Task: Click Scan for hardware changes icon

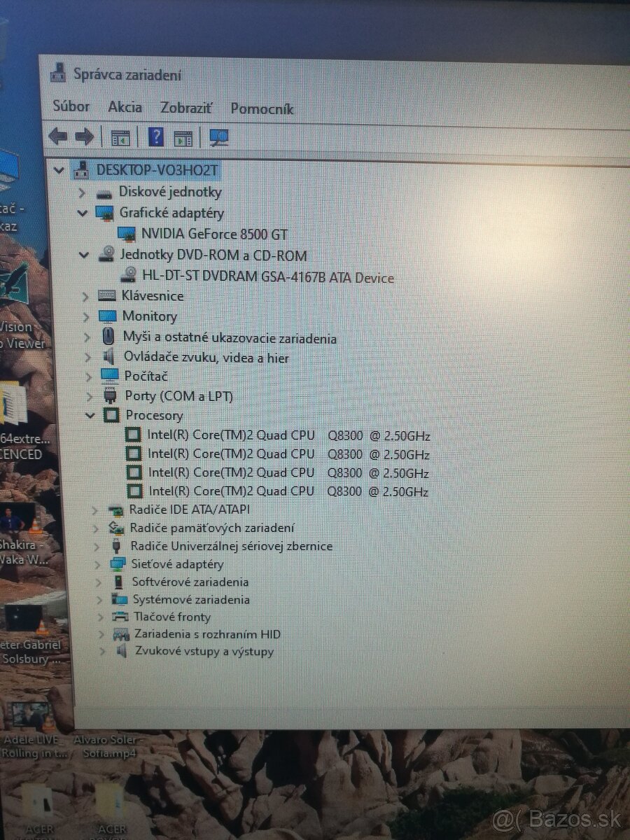Action: click(218, 136)
